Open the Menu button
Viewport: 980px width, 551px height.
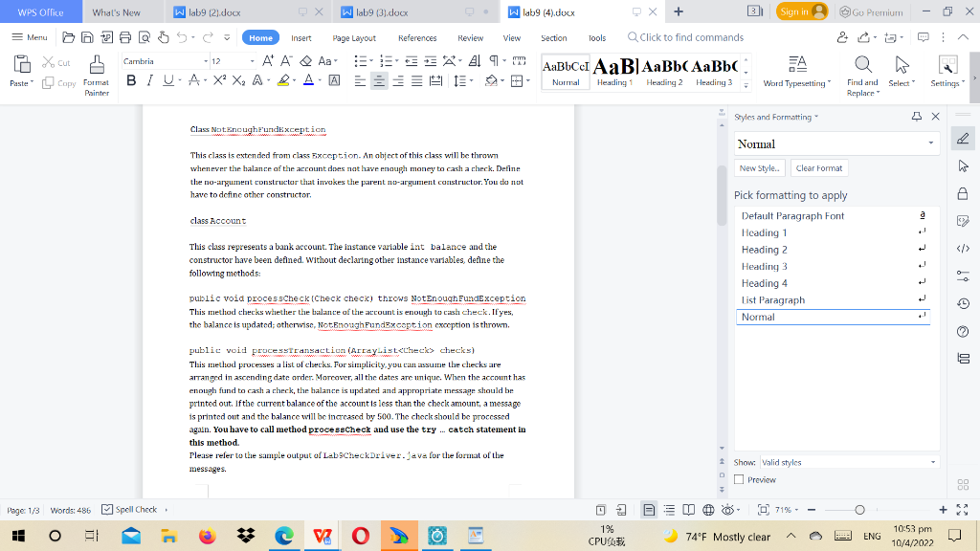click(30, 37)
